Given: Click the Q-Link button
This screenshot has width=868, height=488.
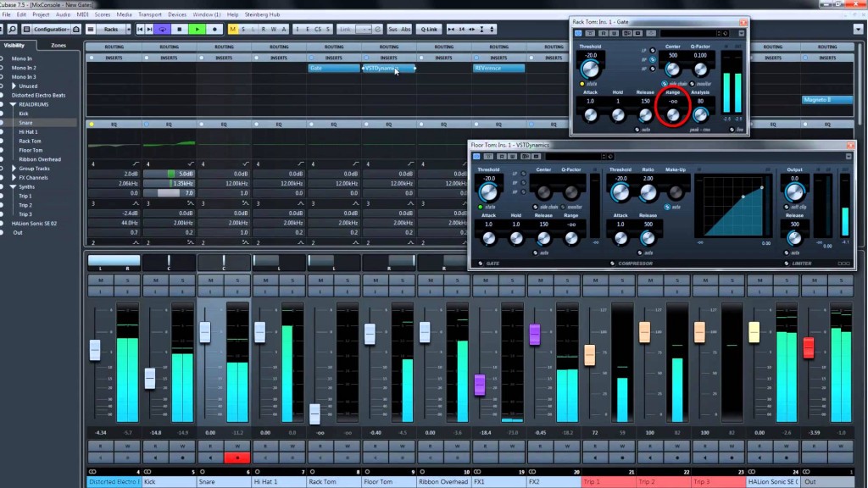Looking at the screenshot, I should [429, 30].
